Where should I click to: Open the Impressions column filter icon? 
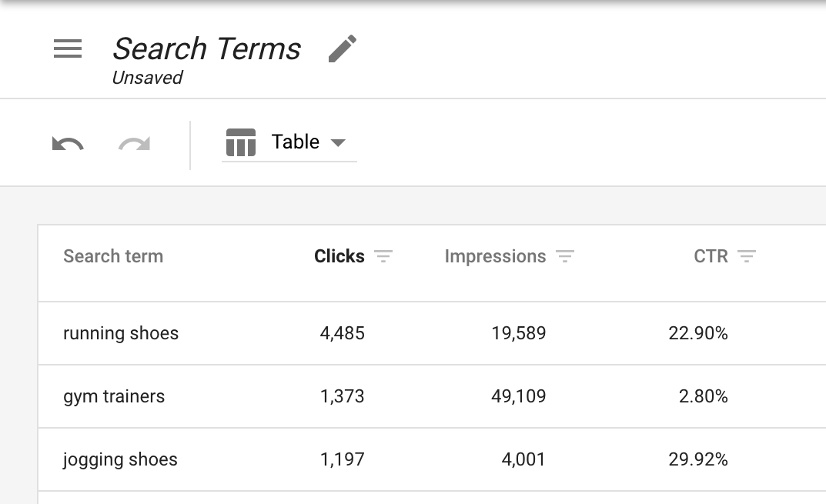click(x=565, y=256)
